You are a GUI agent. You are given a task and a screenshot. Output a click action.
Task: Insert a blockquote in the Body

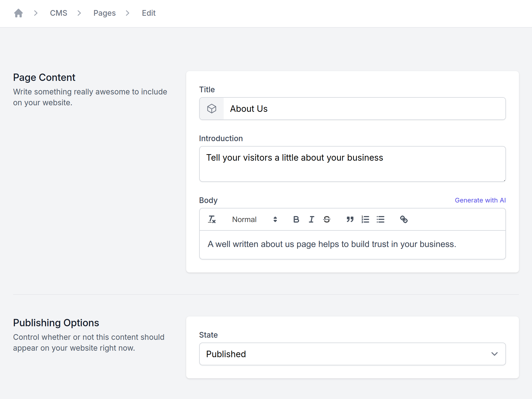point(350,219)
